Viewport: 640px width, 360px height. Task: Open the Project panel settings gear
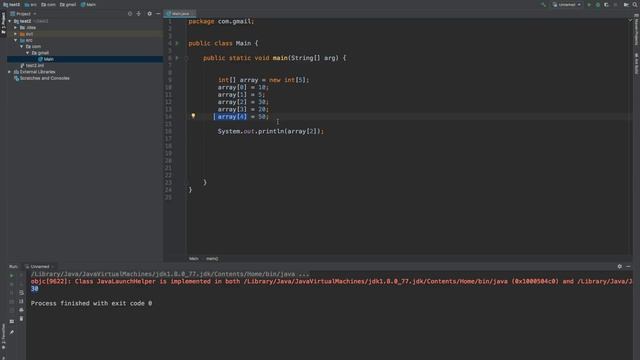[x=149, y=13]
